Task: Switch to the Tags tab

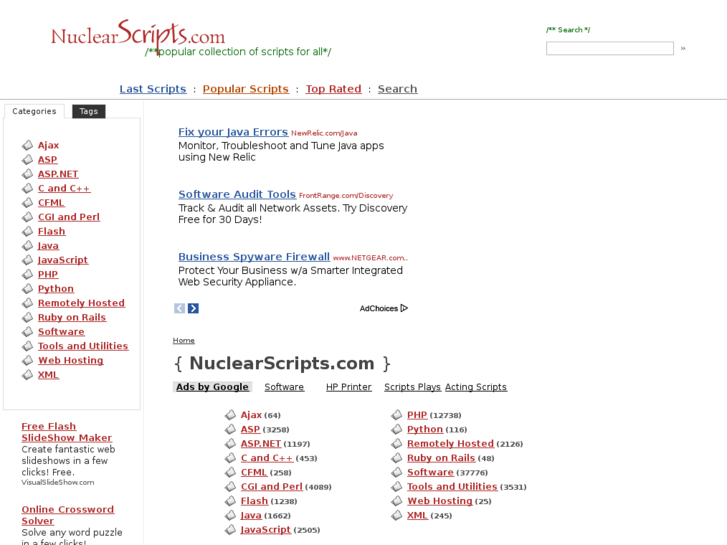Action: 89,111
